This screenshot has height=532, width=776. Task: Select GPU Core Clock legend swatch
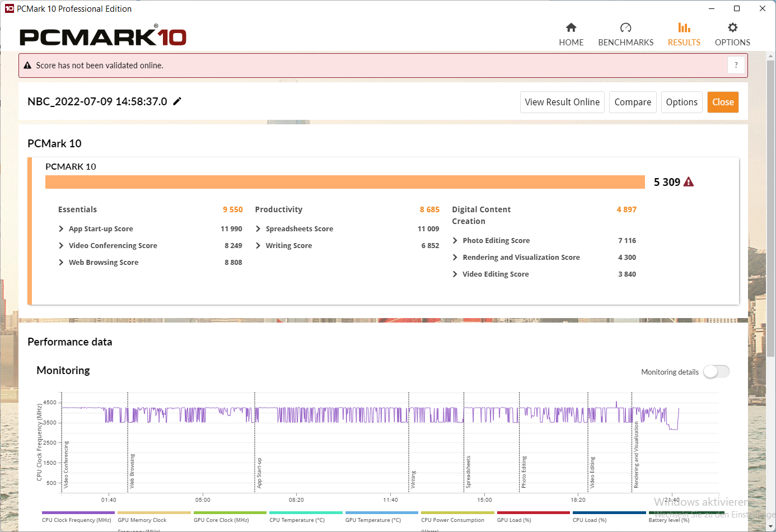coord(230,512)
